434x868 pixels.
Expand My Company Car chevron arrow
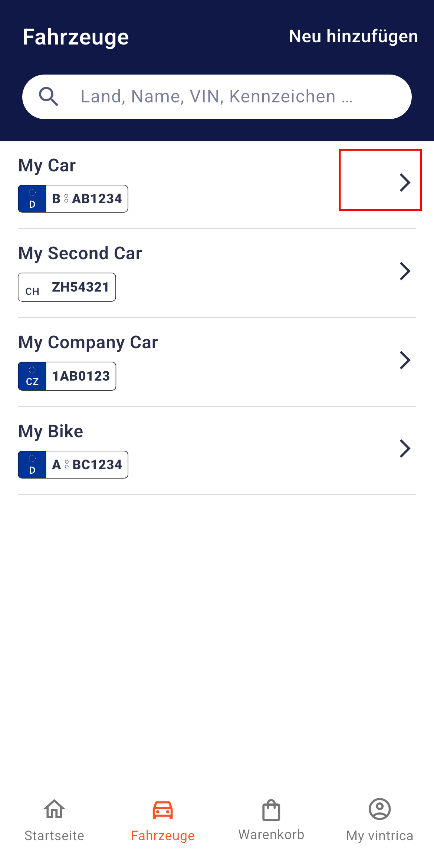405,360
